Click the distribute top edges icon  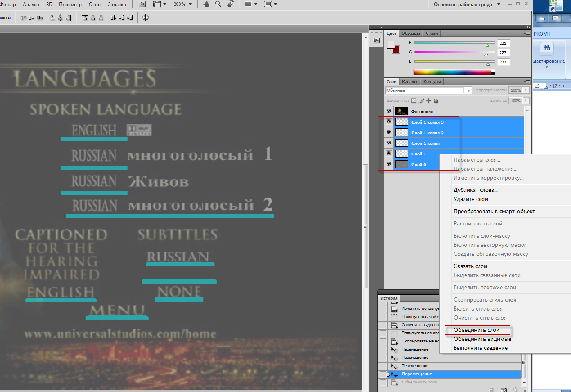(85, 18)
